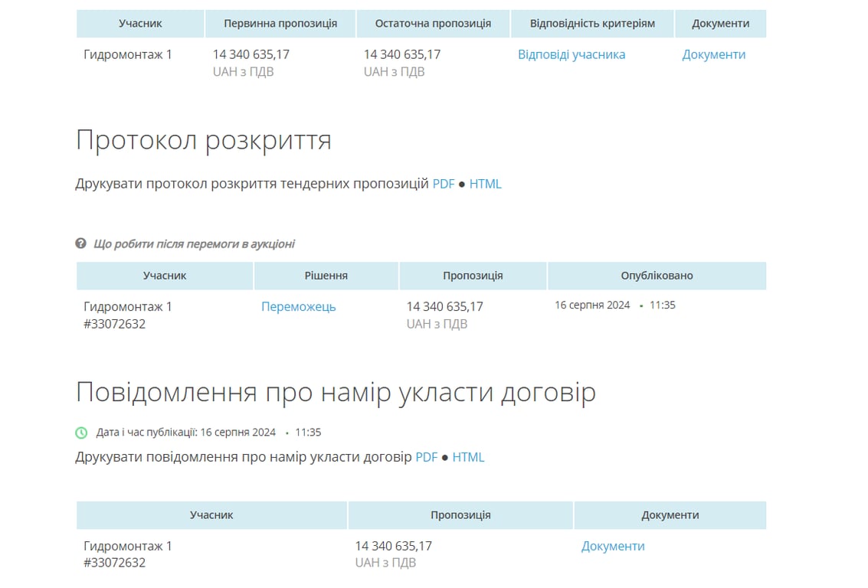Click the Учасник column header
The width and height of the screenshot is (868, 588).
[x=140, y=23]
